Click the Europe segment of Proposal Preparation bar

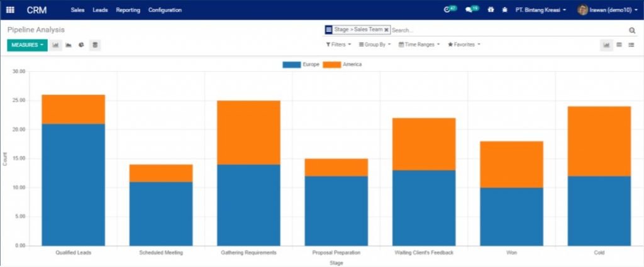click(x=336, y=211)
